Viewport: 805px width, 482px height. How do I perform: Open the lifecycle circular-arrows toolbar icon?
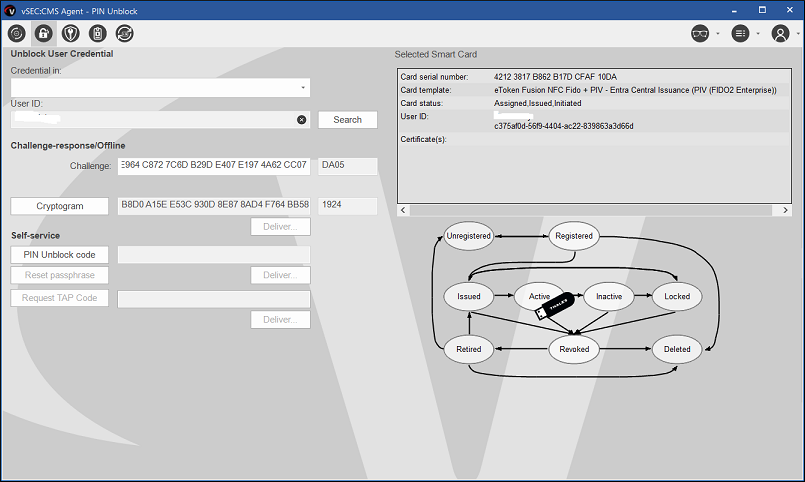pos(16,34)
